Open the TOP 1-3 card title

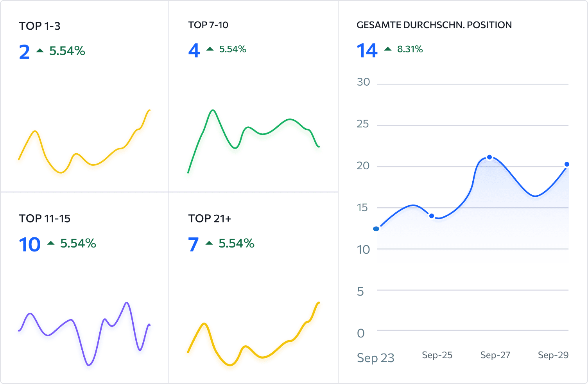tap(40, 26)
